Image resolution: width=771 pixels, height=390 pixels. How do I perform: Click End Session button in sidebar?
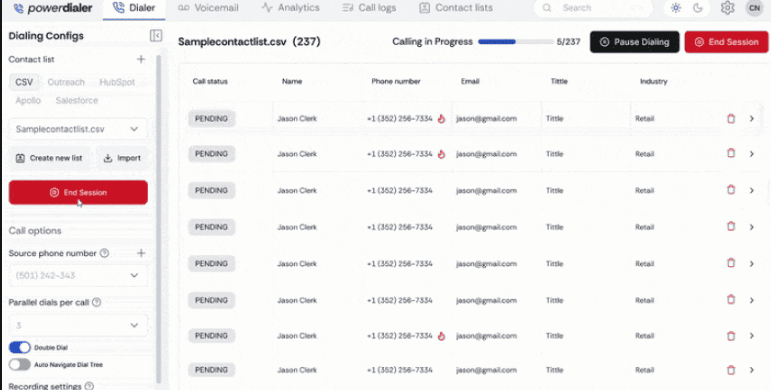click(x=78, y=192)
